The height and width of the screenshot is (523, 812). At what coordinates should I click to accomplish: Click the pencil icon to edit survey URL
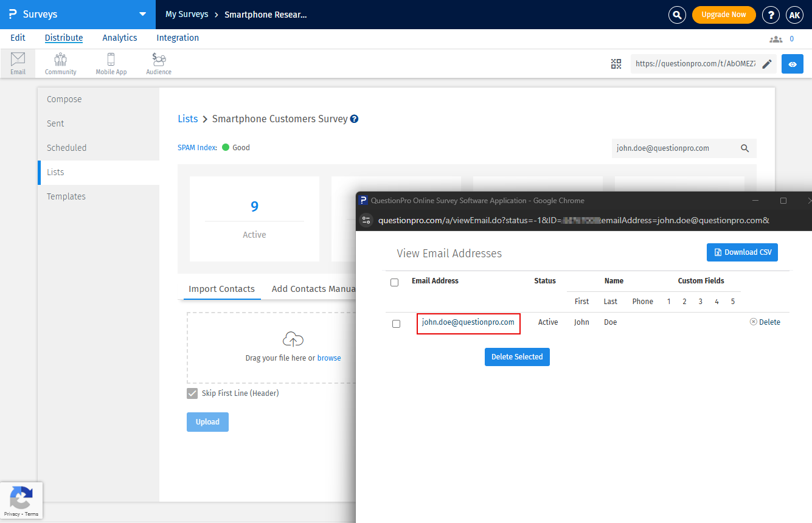(x=767, y=64)
